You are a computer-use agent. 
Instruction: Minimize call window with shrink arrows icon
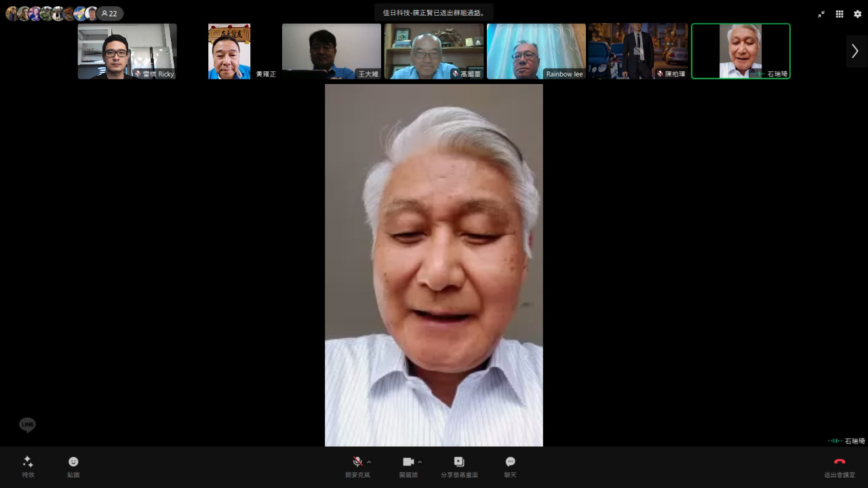click(821, 14)
